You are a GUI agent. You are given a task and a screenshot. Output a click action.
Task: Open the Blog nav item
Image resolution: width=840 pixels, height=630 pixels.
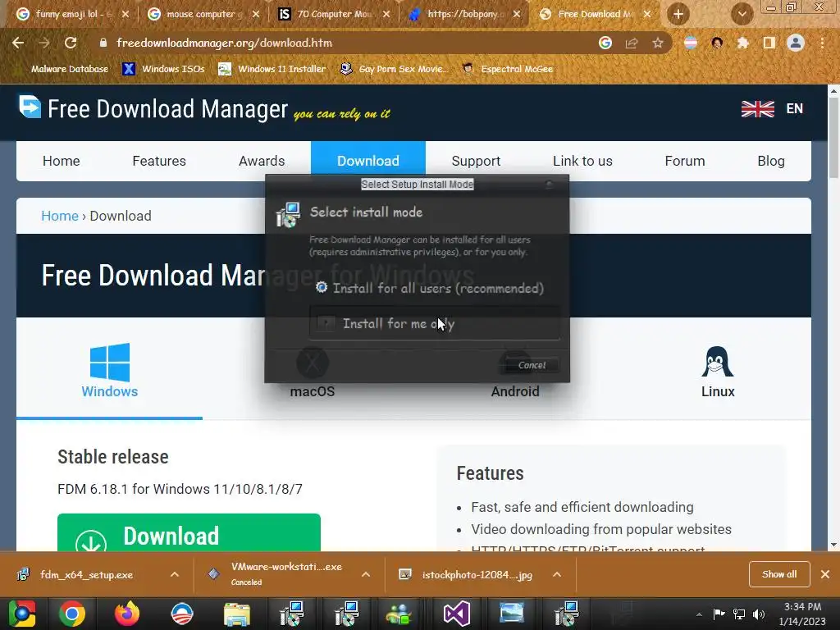pyautogui.click(x=771, y=161)
